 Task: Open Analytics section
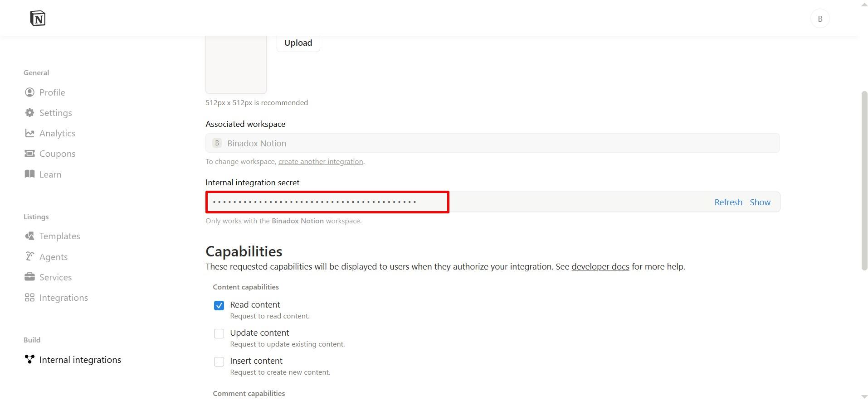pyautogui.click(x=57, y=133)
